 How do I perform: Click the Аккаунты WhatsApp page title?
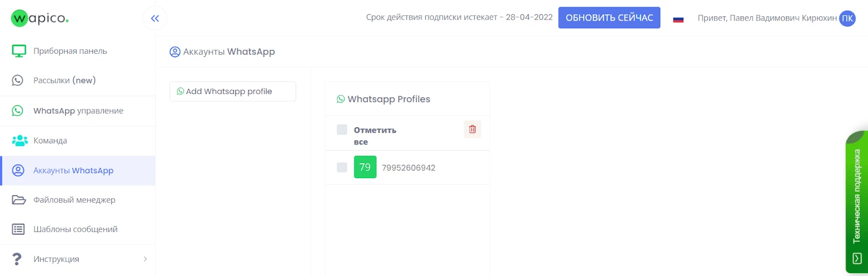[x=229, y=52]
